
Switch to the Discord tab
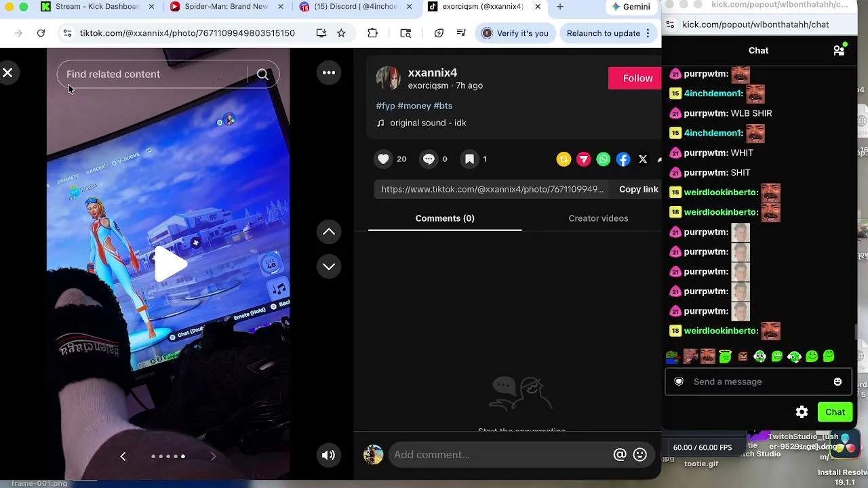point(356,7)
